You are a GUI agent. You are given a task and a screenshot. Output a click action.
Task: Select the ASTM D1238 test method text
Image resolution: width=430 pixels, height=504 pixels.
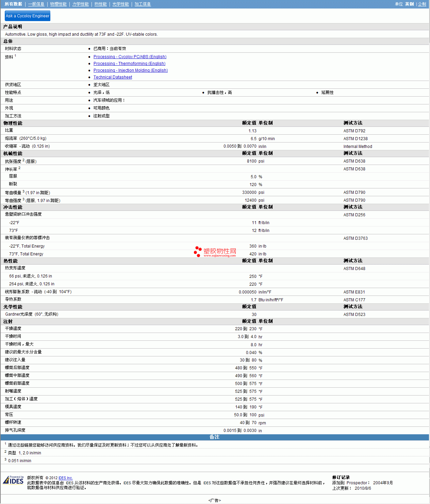click(x=355, y=139)
